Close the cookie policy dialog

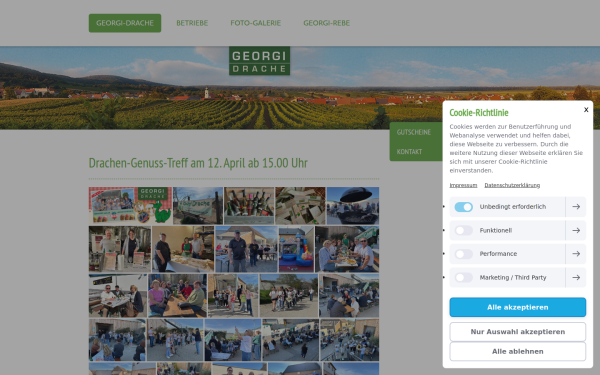point(586,110)
